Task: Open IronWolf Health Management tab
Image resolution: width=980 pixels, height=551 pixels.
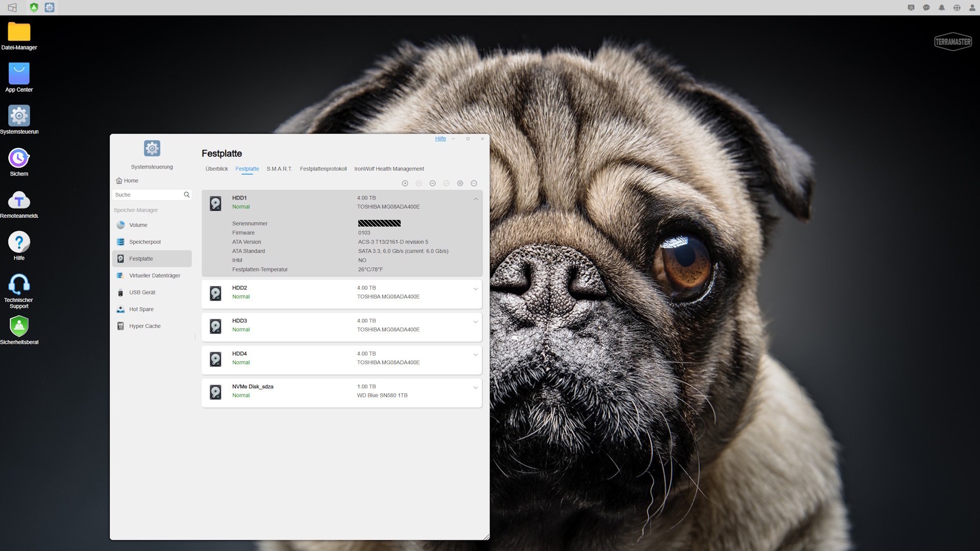Action: 389,169
